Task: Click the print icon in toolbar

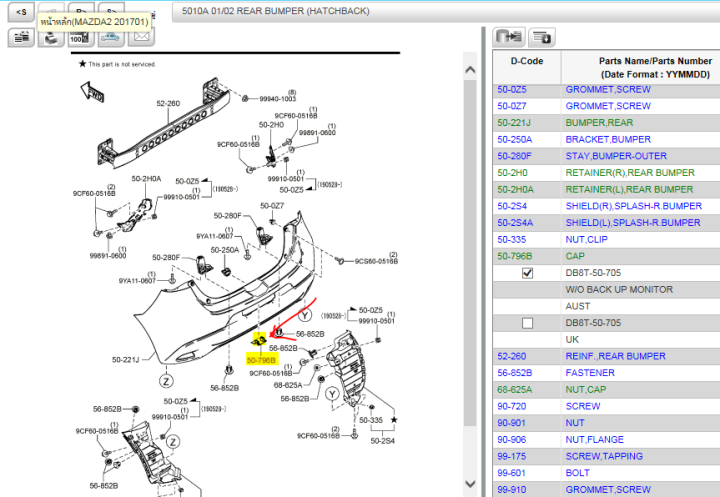Action: (x=50, y=38)
